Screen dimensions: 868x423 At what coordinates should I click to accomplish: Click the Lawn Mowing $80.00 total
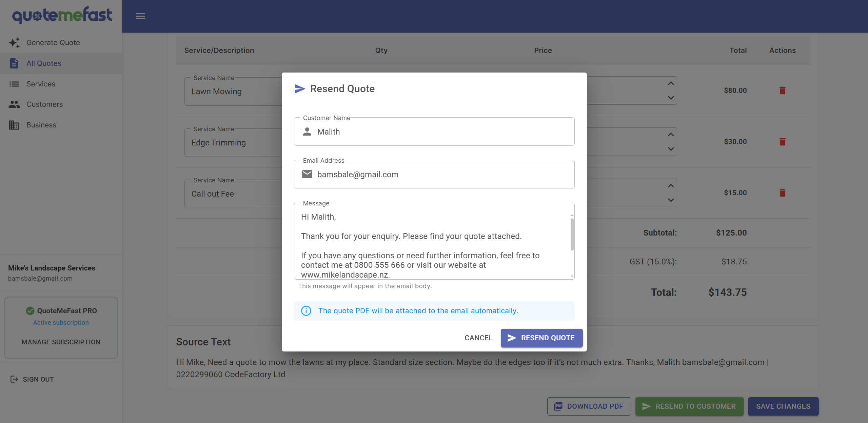pos(735,90)
